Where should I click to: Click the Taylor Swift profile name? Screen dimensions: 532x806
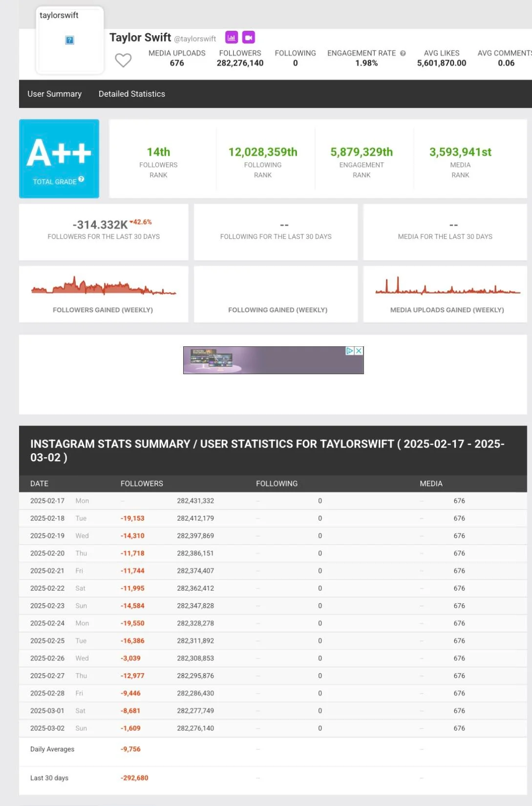coord(140,38)
